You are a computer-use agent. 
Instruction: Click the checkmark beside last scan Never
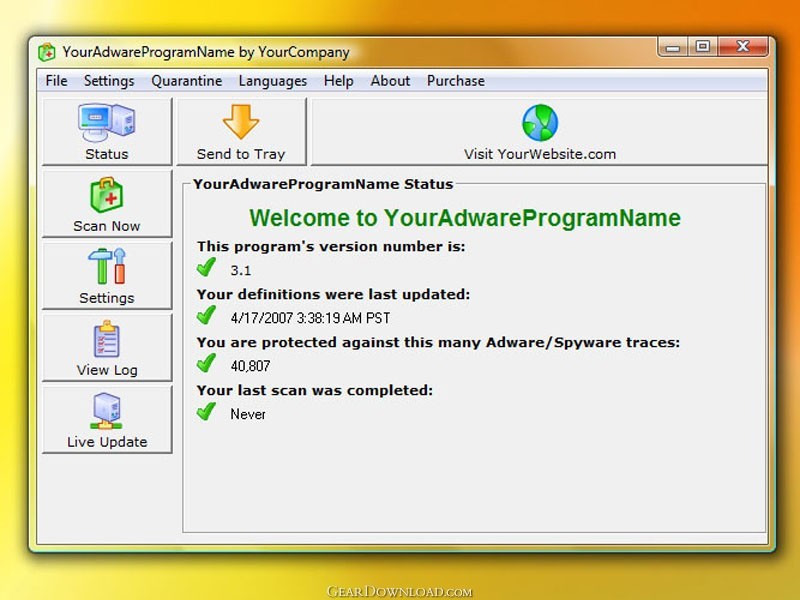[x=206, y=411]
